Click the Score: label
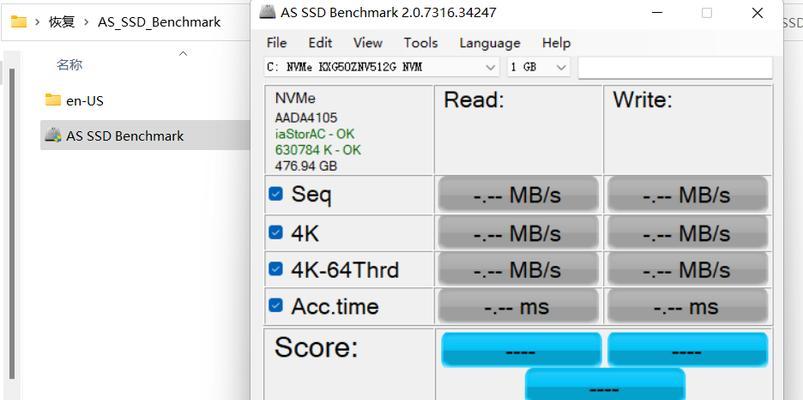Image resolution: width=803 pixels, height=400 pixels. [316, 347]
